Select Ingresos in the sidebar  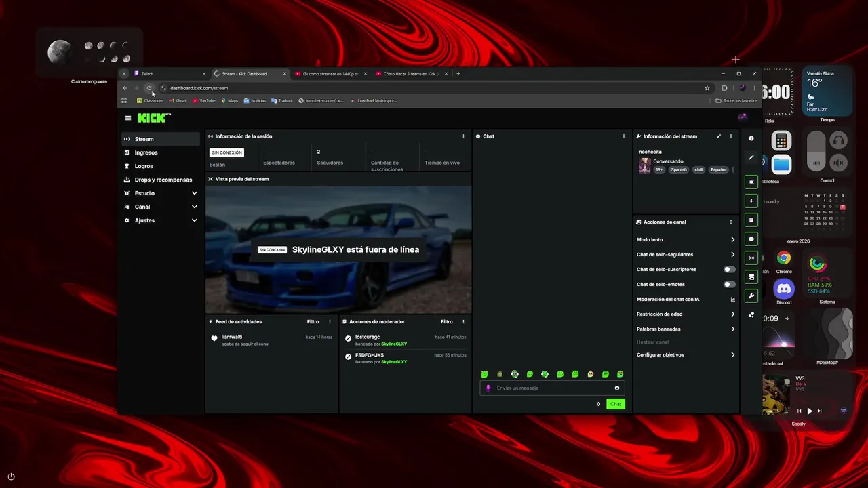click(x=161, y=152)
